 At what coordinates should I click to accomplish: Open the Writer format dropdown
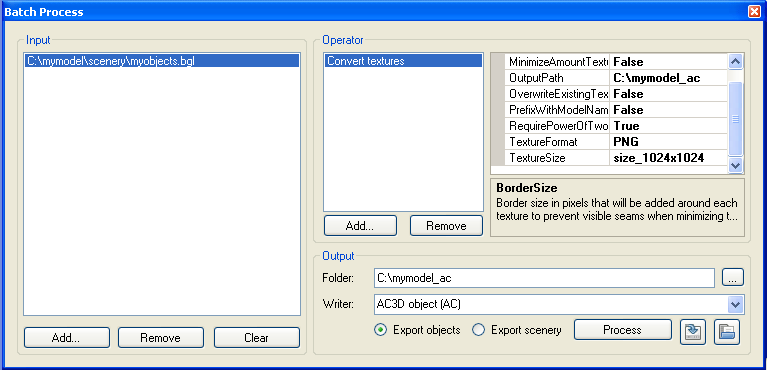735,304
